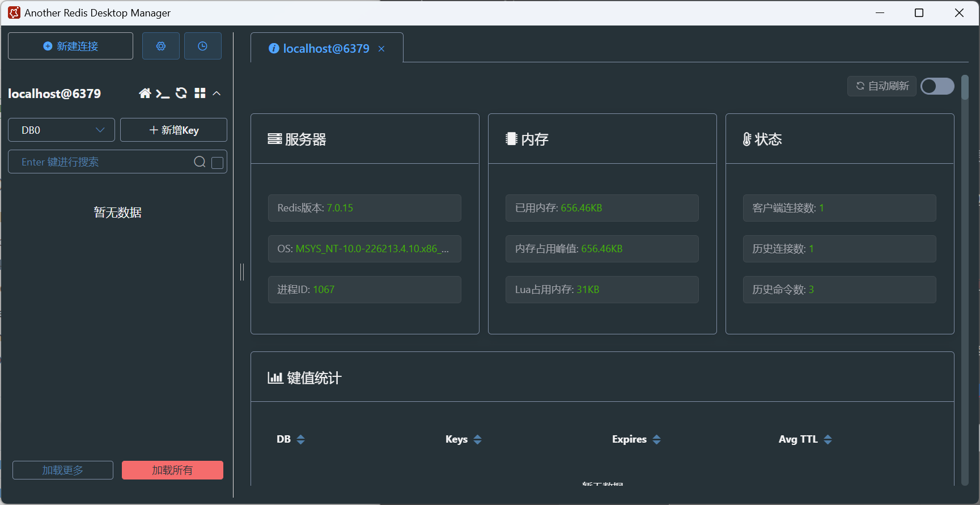
Task: Click the add Key button
Action: click(173, 130)
